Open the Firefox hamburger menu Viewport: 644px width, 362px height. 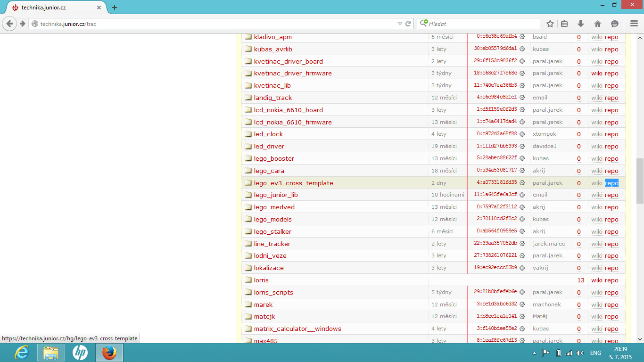point(634,24)
